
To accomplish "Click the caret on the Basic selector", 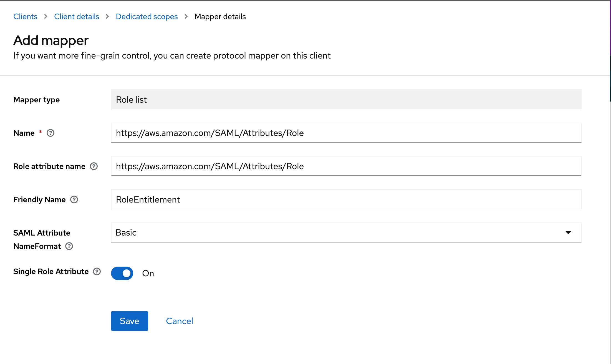I will coord(568,233).
